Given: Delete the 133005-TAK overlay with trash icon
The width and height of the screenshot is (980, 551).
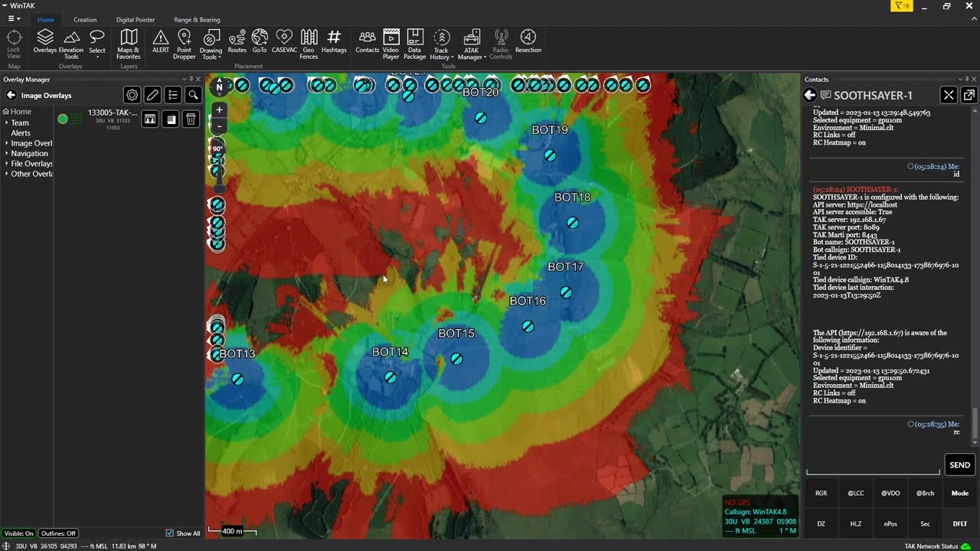Looking at the screenshot, I should 191,119.
